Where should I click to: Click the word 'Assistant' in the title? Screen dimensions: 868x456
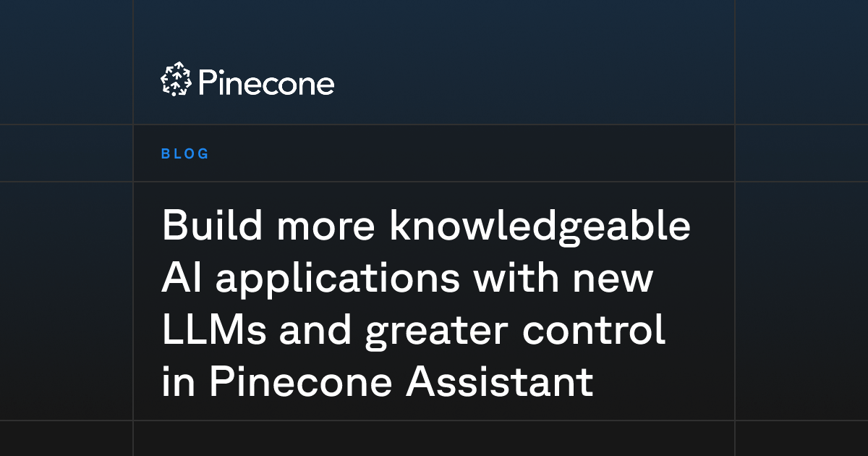pyautogui.click(x=500, y=382)
